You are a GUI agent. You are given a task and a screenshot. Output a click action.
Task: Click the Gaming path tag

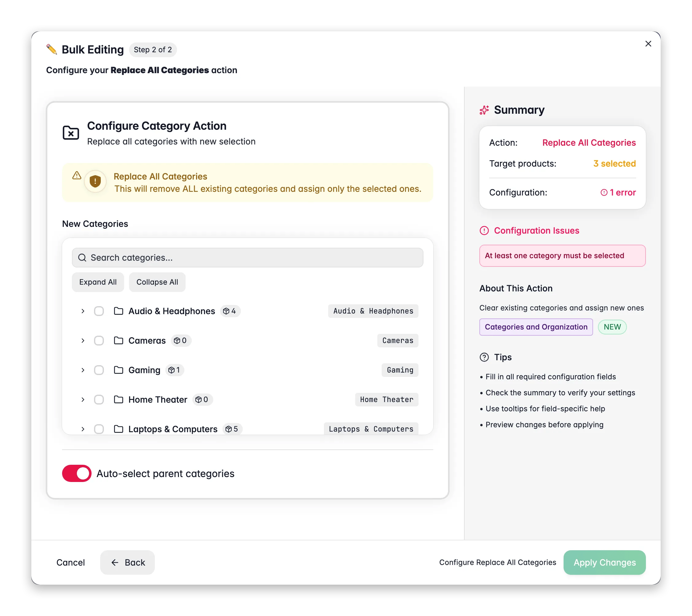tap(400, 370)
